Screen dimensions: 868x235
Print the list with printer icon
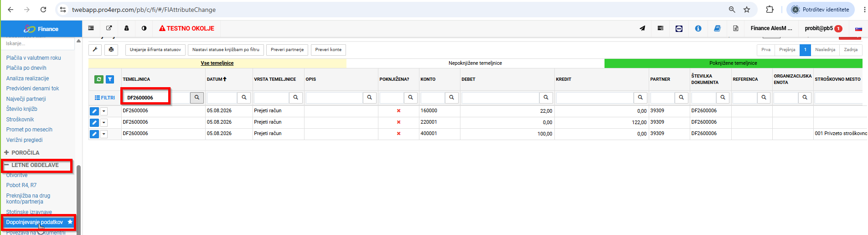coord(111,50)
